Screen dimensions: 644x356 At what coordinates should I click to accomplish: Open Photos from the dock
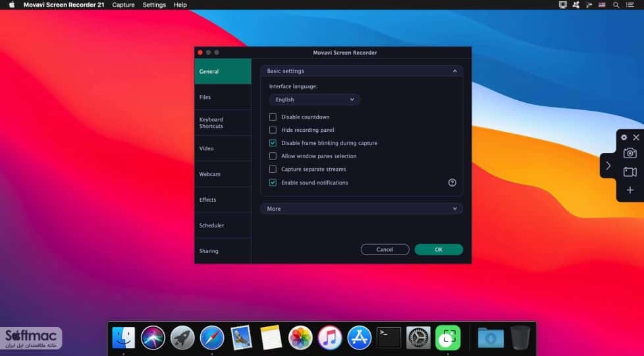[300, 338]
